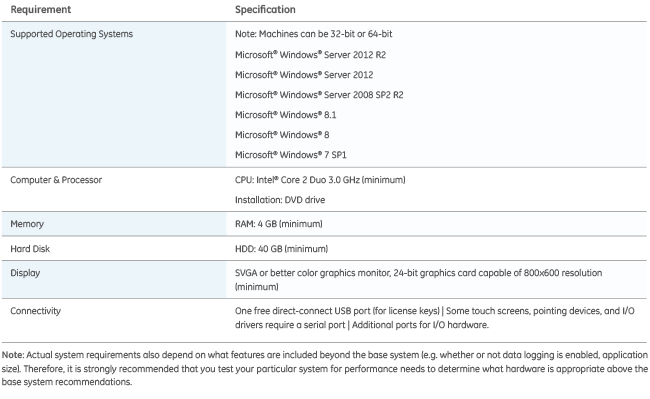The width and height of the screenshot is (650, 399).
Task: Select the Supported Operating Systems row label
Action: click(x=72, y=34)
